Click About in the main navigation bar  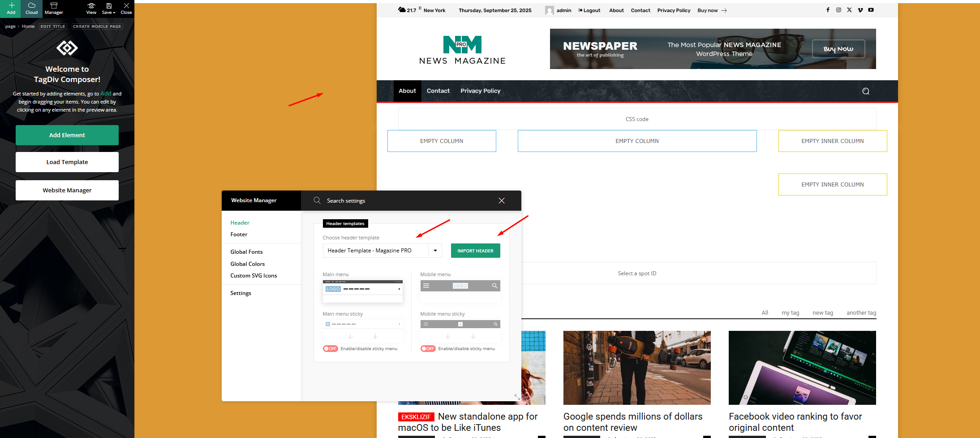click(x=407, y=91)
